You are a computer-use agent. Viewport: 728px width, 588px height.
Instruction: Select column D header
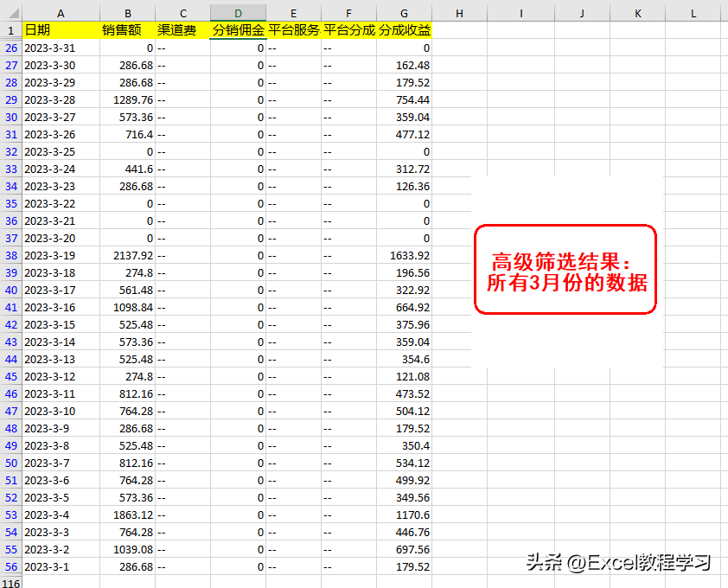238,14
